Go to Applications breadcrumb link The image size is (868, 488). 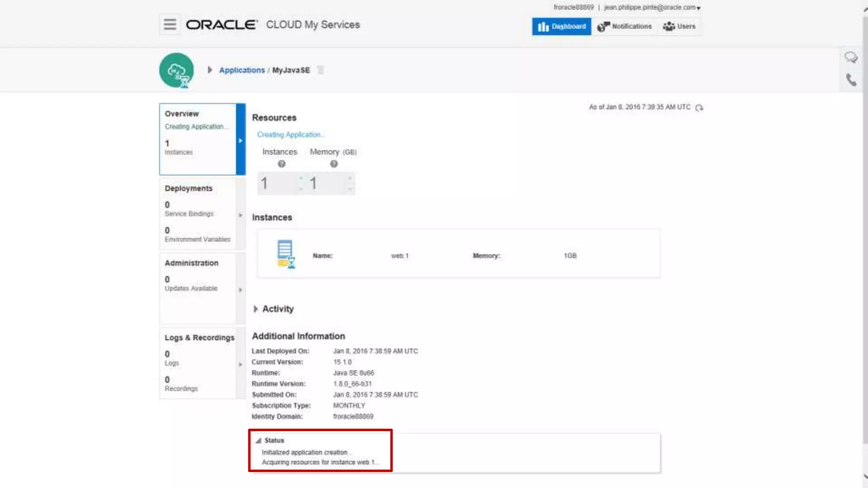click(242, 70)
